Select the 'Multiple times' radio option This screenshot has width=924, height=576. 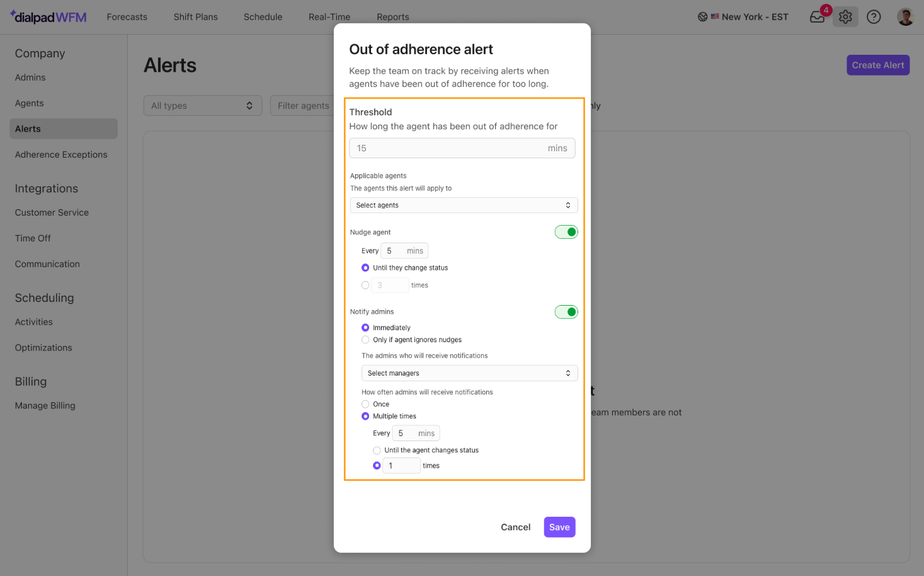[365, 416]
